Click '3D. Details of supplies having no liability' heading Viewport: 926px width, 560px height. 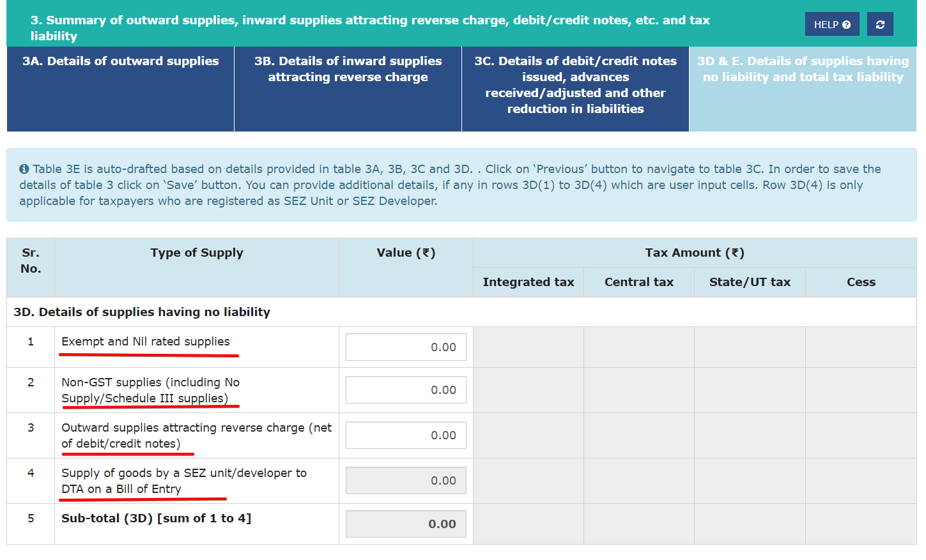coord(142,312)
